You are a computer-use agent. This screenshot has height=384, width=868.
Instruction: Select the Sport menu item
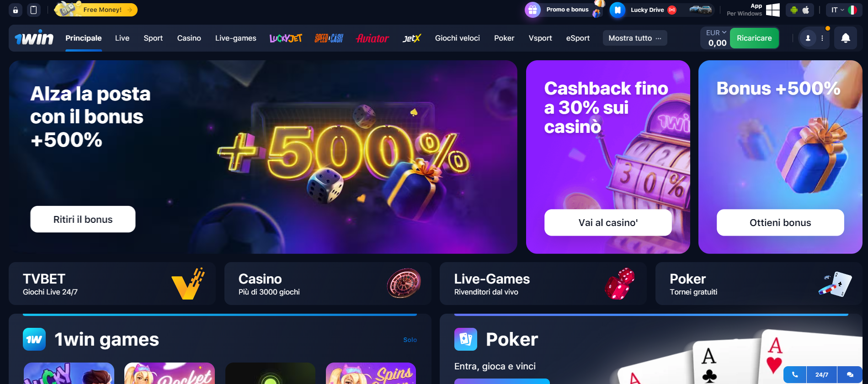[153, 38]
